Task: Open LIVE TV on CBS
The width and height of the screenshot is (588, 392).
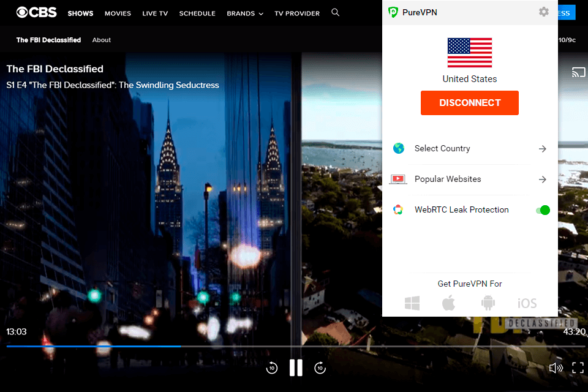Action: tap(155, 13)
